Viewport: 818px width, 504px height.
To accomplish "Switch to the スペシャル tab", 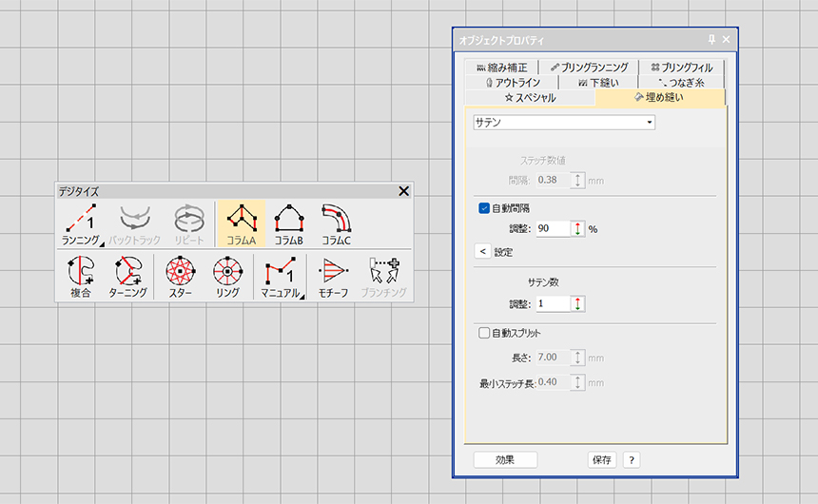I will pos(530,97).
